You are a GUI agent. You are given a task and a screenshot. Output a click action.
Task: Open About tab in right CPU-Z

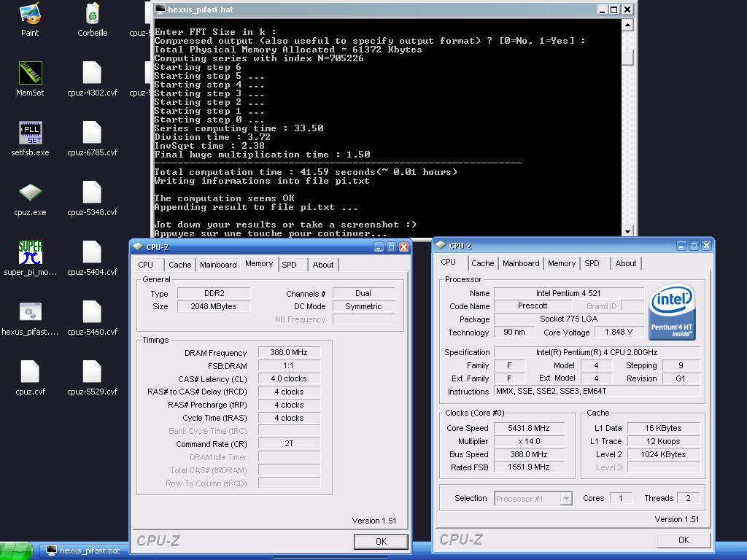(x=626, y=263)
